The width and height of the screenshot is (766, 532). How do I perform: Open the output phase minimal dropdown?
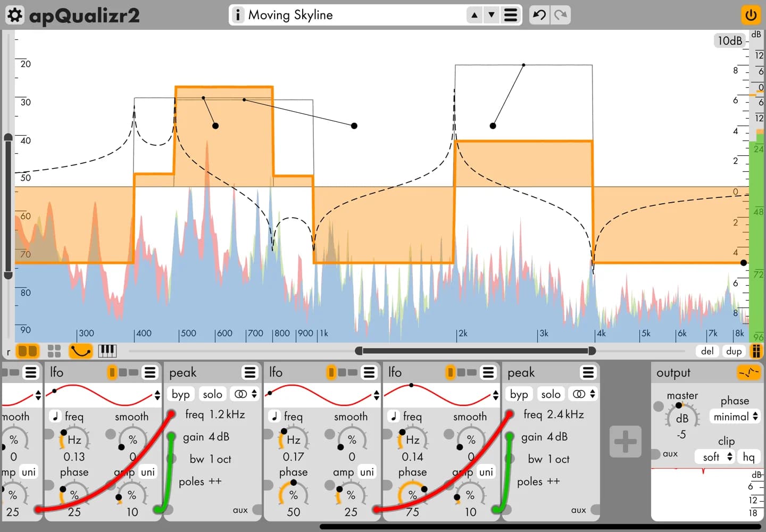(736, 417)
